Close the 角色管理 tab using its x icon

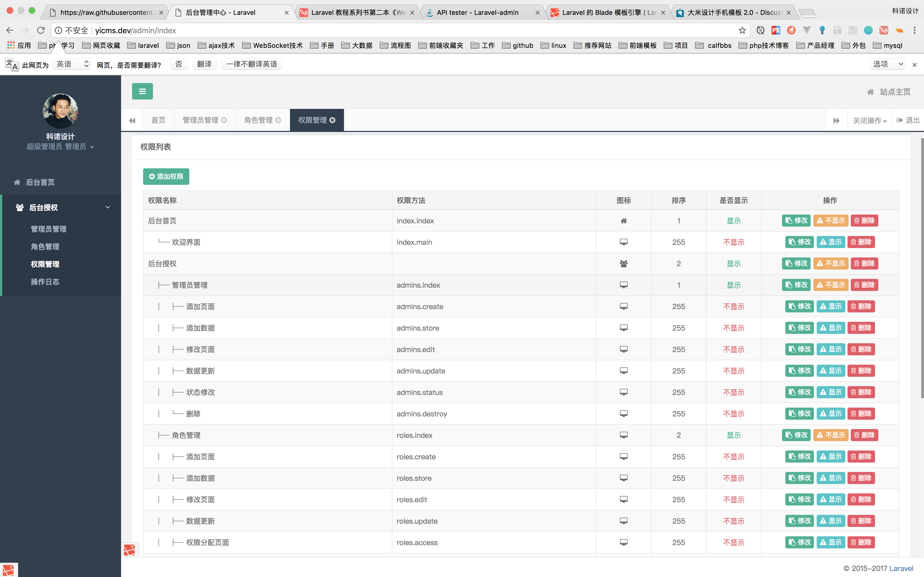coord(278,120)
